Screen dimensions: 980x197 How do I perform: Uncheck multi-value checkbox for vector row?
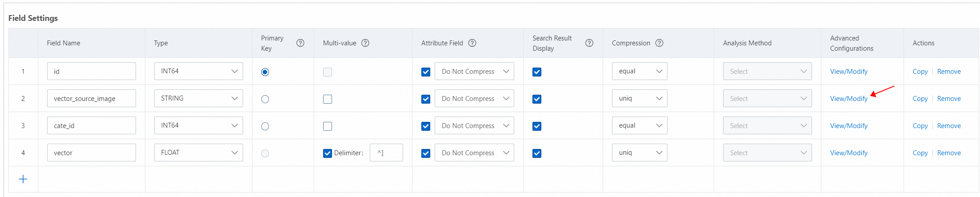pyautogui.click(x=328, y=153)
